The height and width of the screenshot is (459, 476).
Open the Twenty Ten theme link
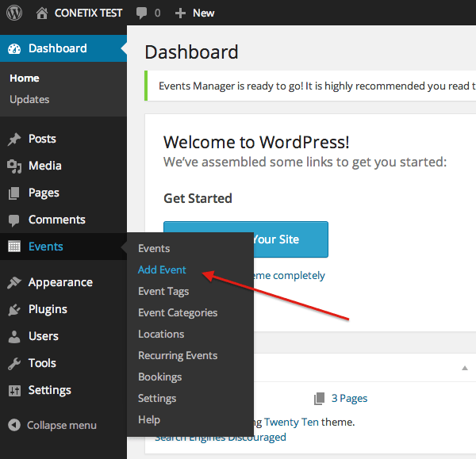click(291, 423)
